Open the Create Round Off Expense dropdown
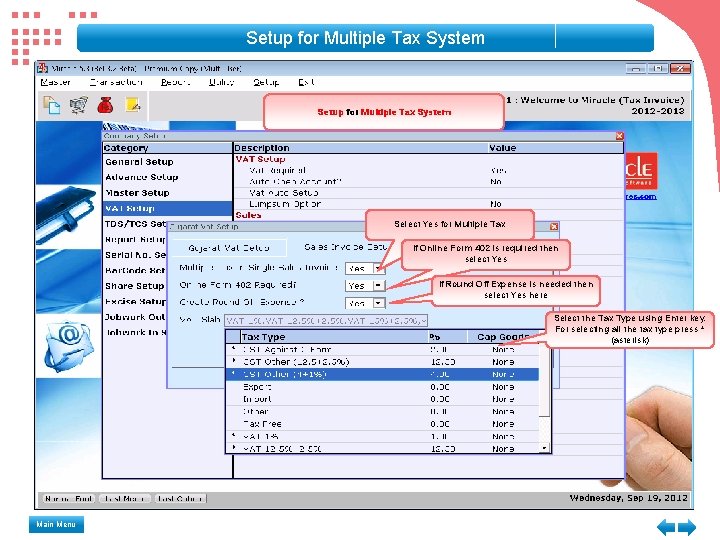The image size is (720, 540). [378, 303]
